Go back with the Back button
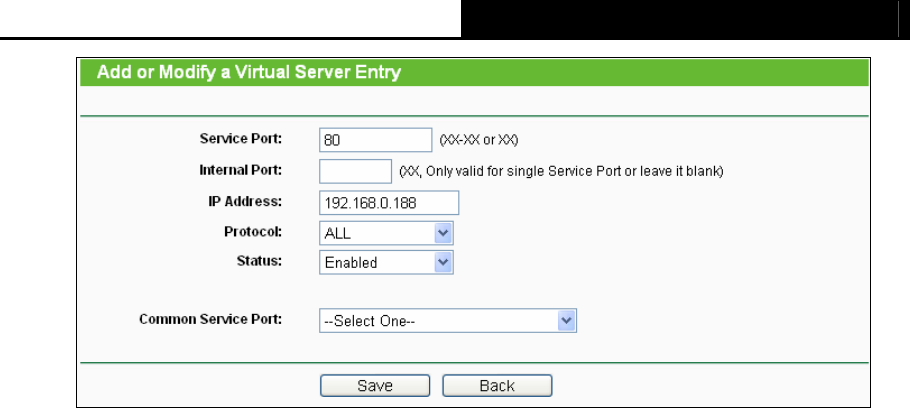910x408 pixels. pyautogui.click(x=497, y=385)
